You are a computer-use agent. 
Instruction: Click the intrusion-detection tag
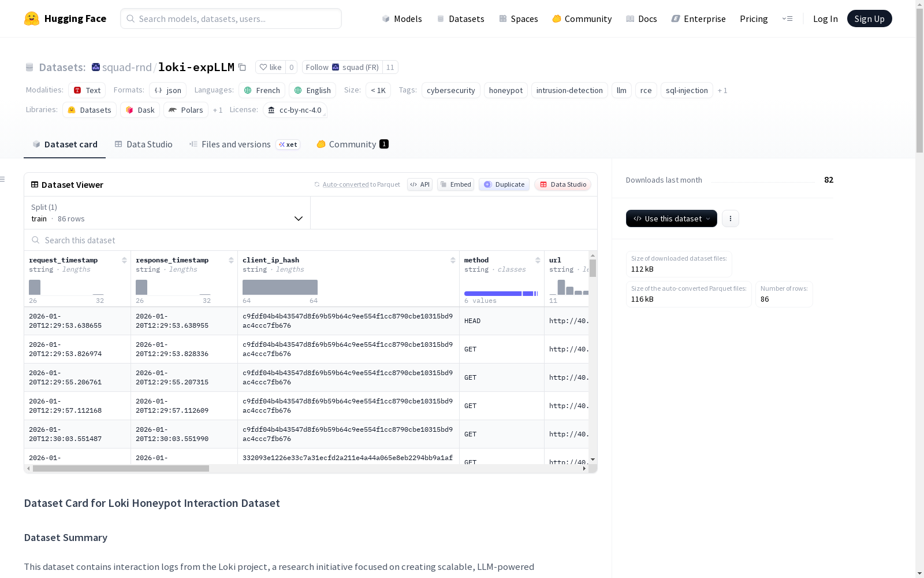[x=569, y=90]
